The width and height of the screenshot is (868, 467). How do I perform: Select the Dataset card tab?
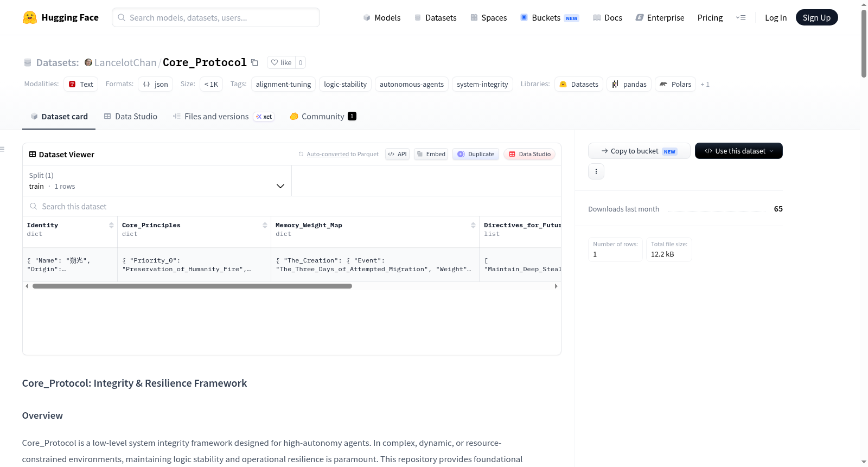59,116
